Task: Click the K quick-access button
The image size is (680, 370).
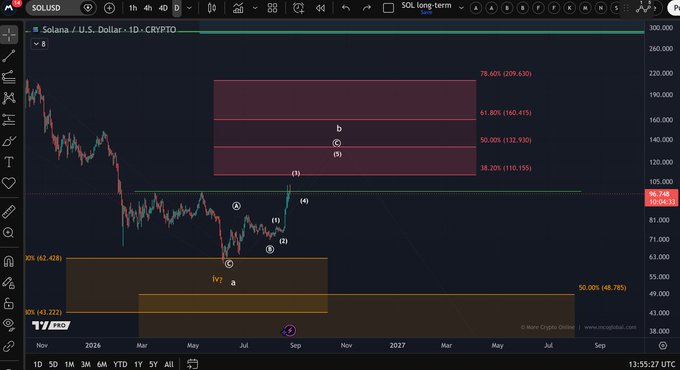Action: click(x=569, y=8)
